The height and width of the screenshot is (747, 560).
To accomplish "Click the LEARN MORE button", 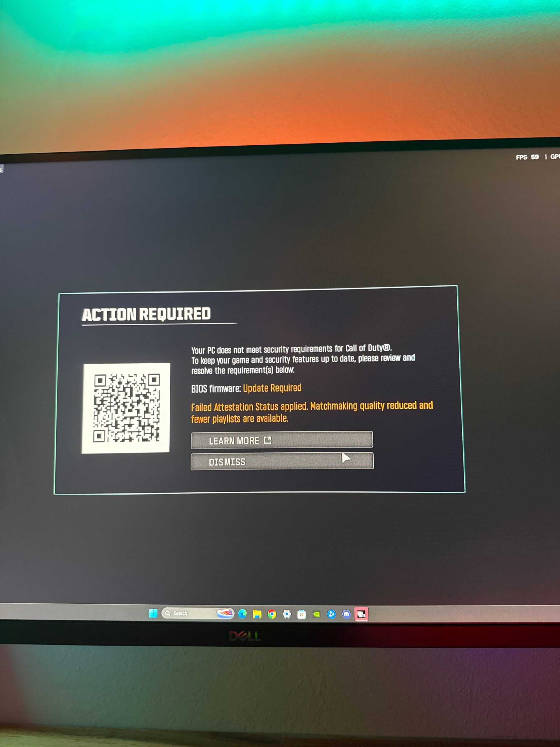I will tap(282, 440).
